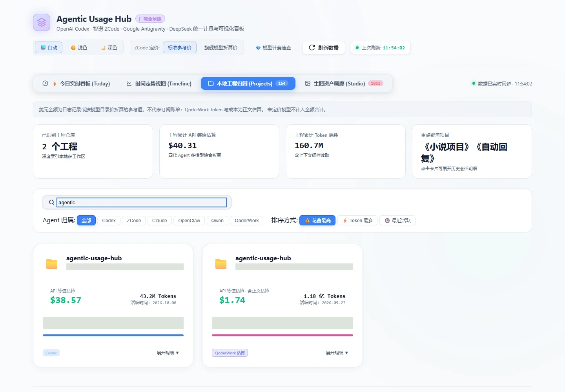Click the QoderWork 估算 tag
This screenshot has width=565, height=392.
pyautogui.click(x=230, y=353)
